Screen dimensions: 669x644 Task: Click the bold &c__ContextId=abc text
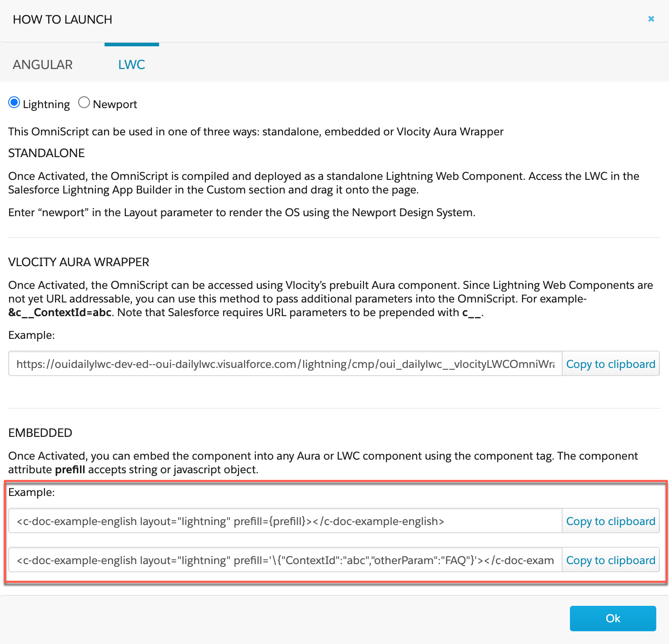[x=60, y=312]
